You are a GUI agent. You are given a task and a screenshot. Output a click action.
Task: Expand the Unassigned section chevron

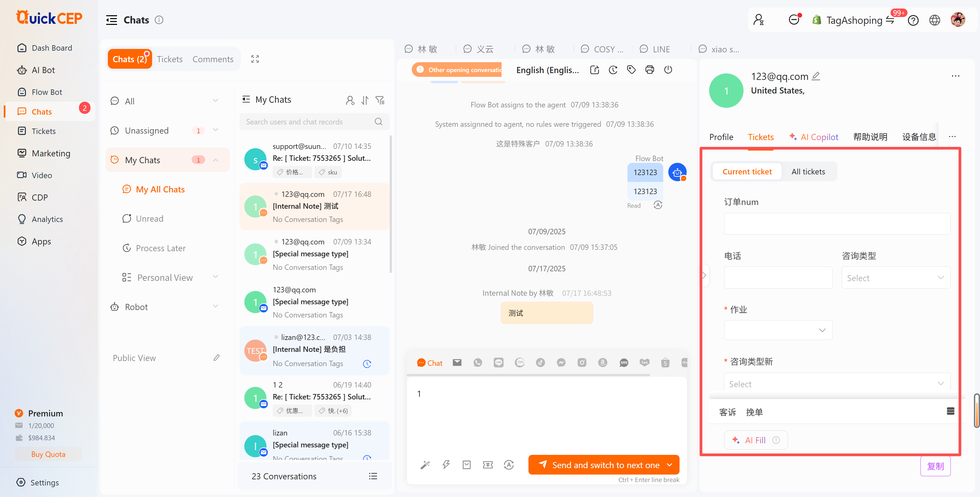tap(215, 130)
